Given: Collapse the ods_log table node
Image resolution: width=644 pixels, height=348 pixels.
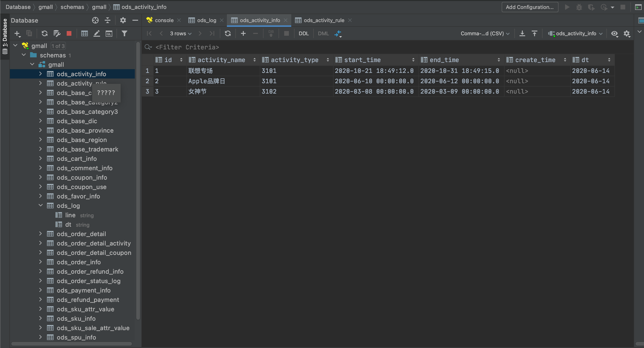Looking at the screenshot, I should point(40,205).
